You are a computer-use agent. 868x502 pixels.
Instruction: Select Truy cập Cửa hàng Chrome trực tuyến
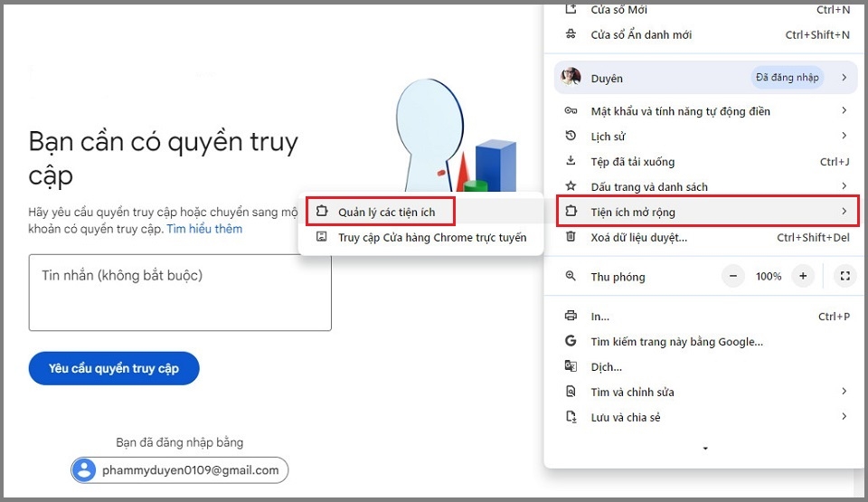[x=420, y=237]
